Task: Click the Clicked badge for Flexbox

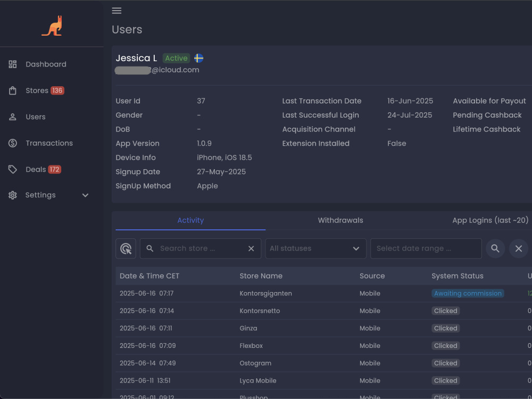Action: pos(445,346)
